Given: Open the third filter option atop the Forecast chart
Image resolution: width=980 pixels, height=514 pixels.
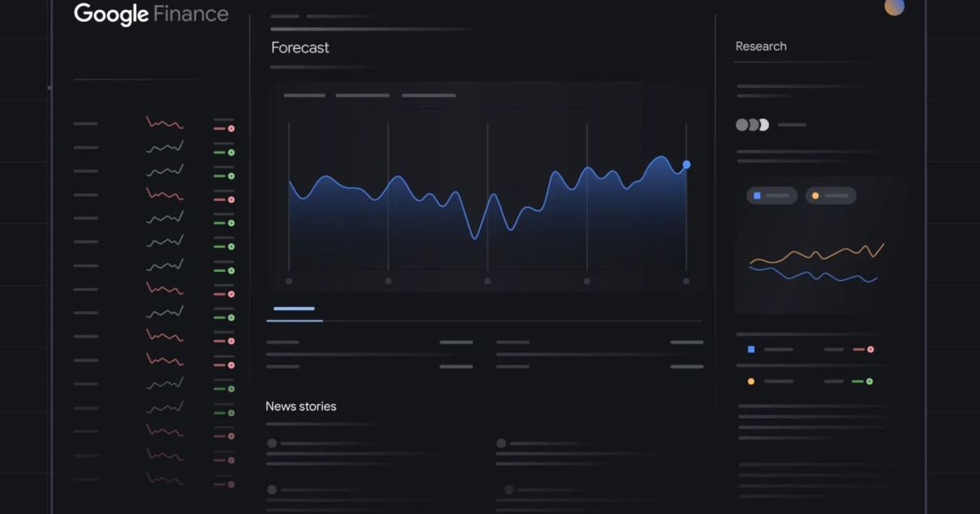Looking at the screenshot, I should (x=428, y=95).
